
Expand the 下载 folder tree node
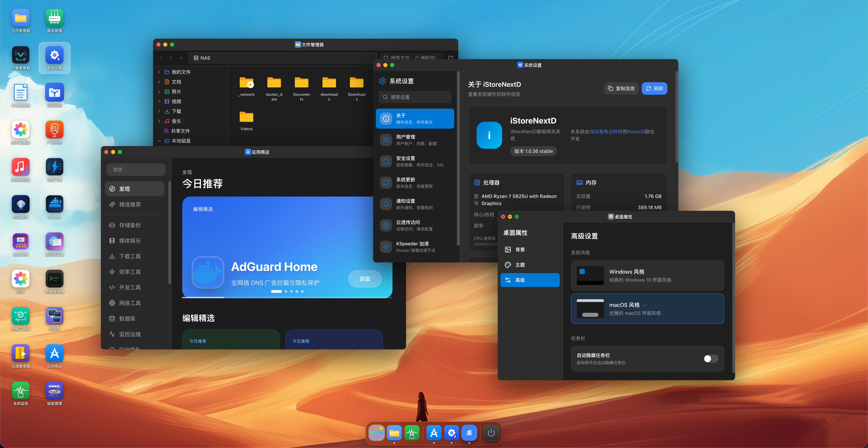[x=159, y=111]
